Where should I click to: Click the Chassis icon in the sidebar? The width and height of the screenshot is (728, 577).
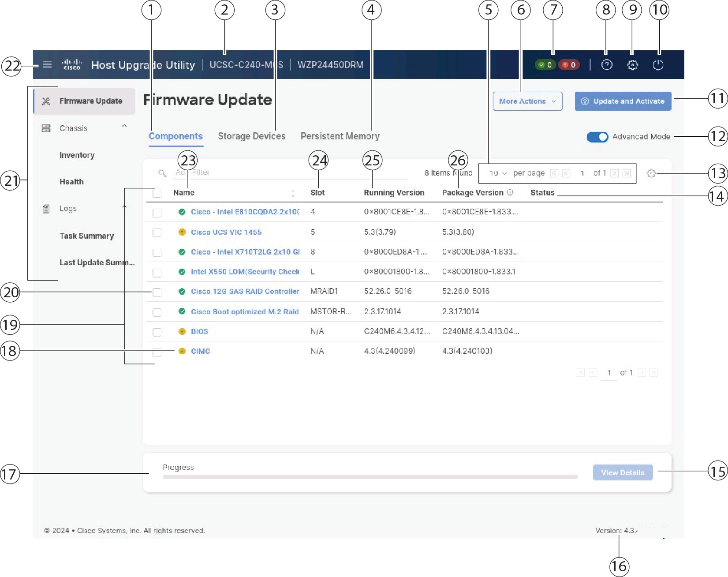[46, 128]
